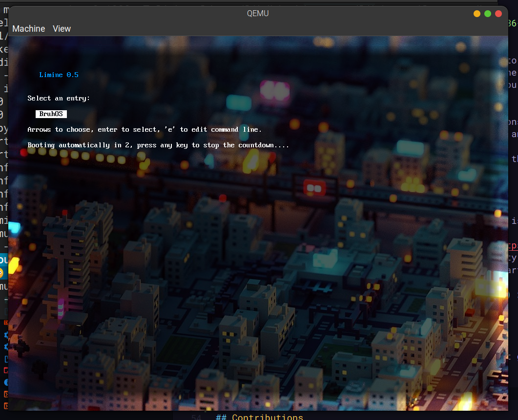The image size is (518, 420).
Task: Select the highlighted BruhOS boot entry
Action: click(51, 114)
